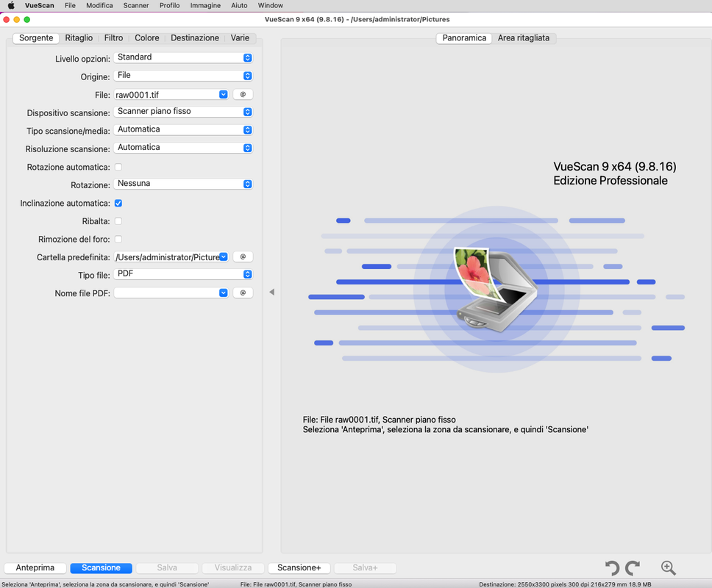Click the Visualizza button
This screenshot has width=712, height=588.
pyautogui.click(x=233, y=567)
